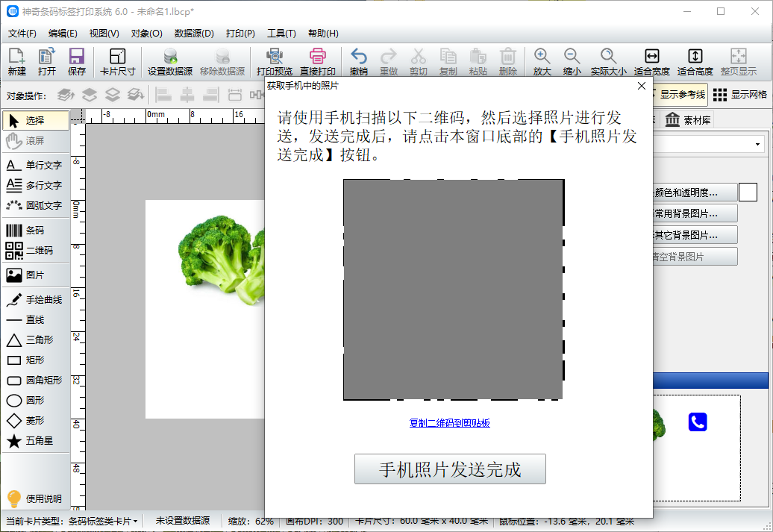The height and width of the screenshot is (532, 773).
Task: Select the 滚屏 hand tool
Action: [36, 140]
